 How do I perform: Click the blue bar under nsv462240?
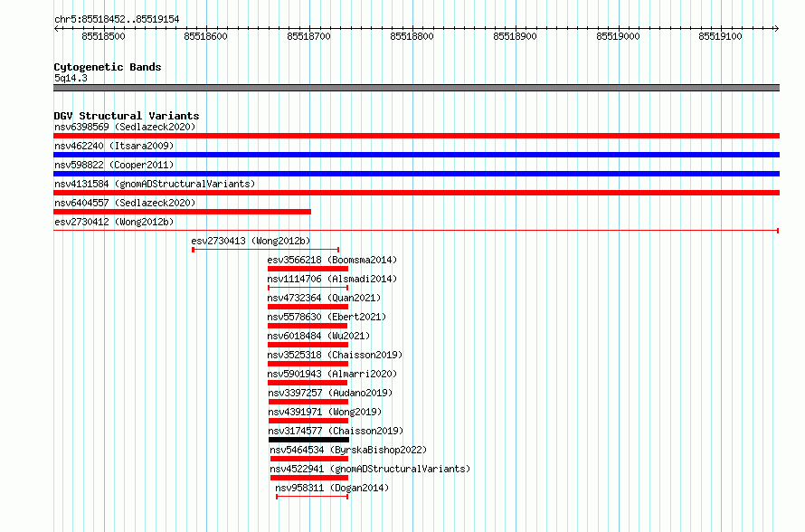(416, 155)
